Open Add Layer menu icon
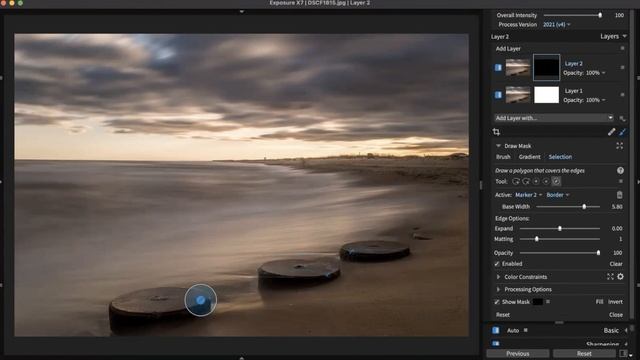 point(622,48)
